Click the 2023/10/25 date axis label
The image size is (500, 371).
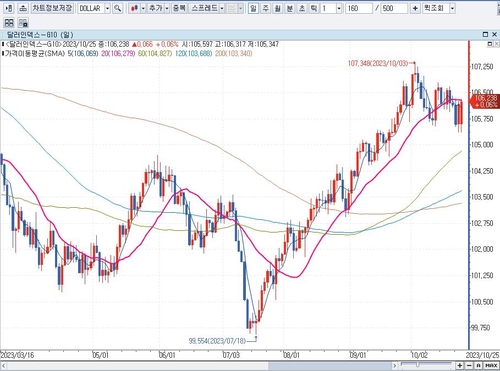coord(483,355)
